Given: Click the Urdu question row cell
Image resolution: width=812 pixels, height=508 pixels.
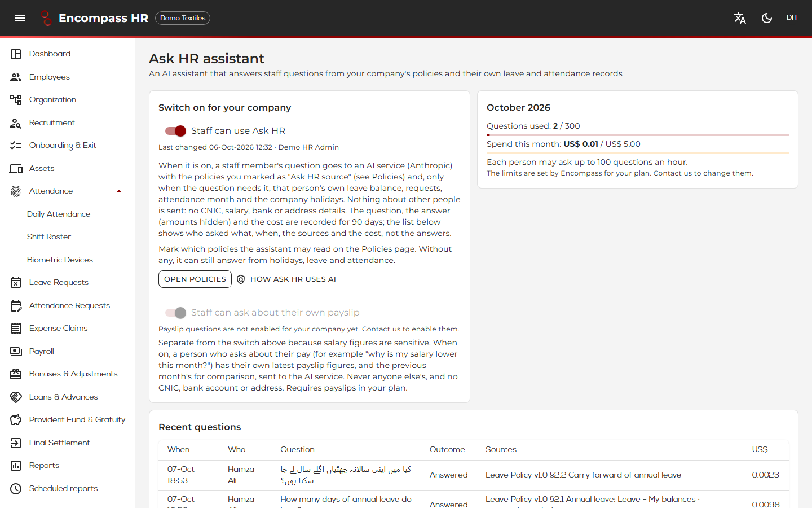Looking at the screenshot, I should pos(346,475).
